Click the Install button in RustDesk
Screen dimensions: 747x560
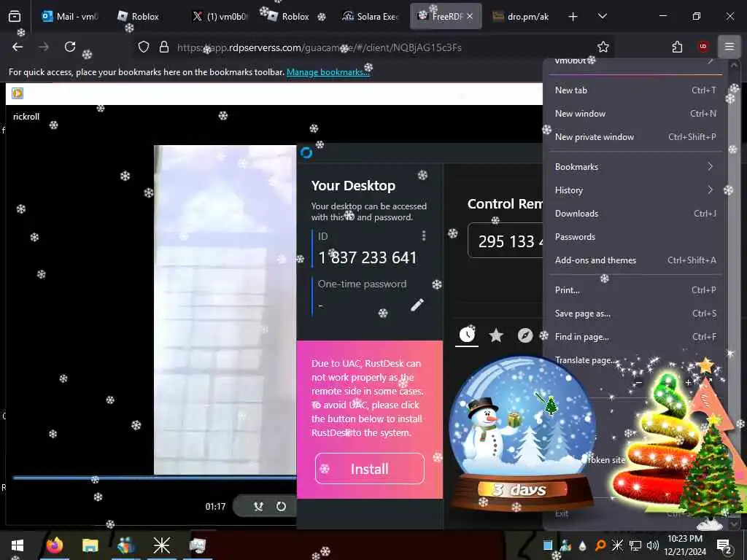coord(370,469)
